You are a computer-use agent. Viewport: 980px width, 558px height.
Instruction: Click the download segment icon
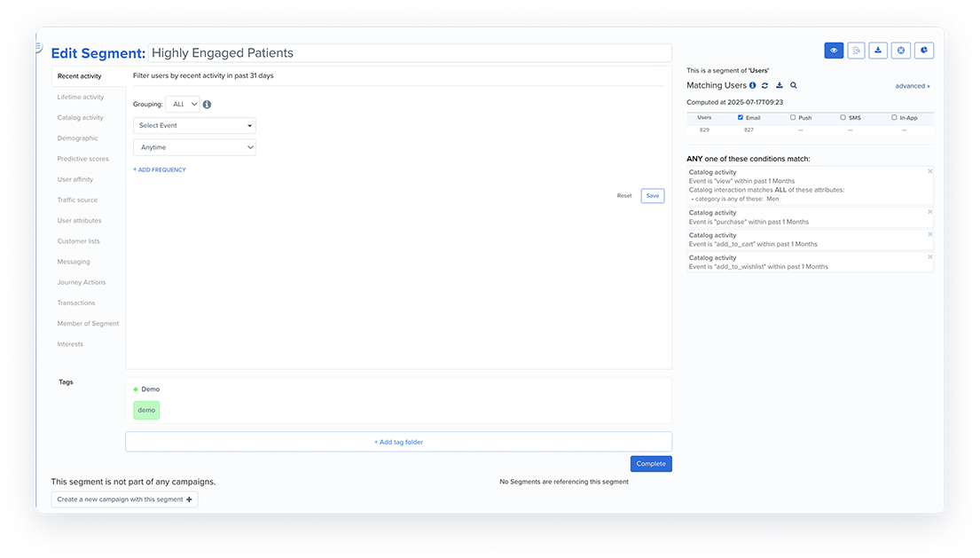click(878, 50)
